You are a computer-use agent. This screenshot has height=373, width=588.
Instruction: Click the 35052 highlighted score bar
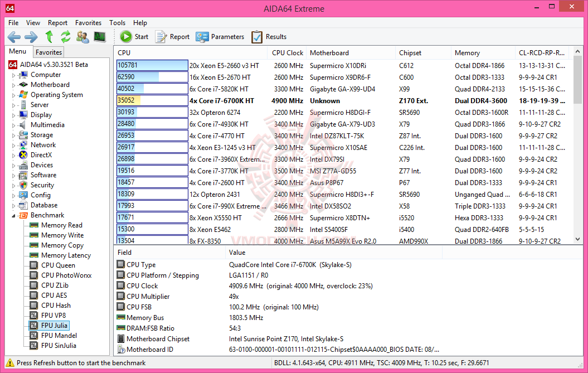click(x=152, y=100)
